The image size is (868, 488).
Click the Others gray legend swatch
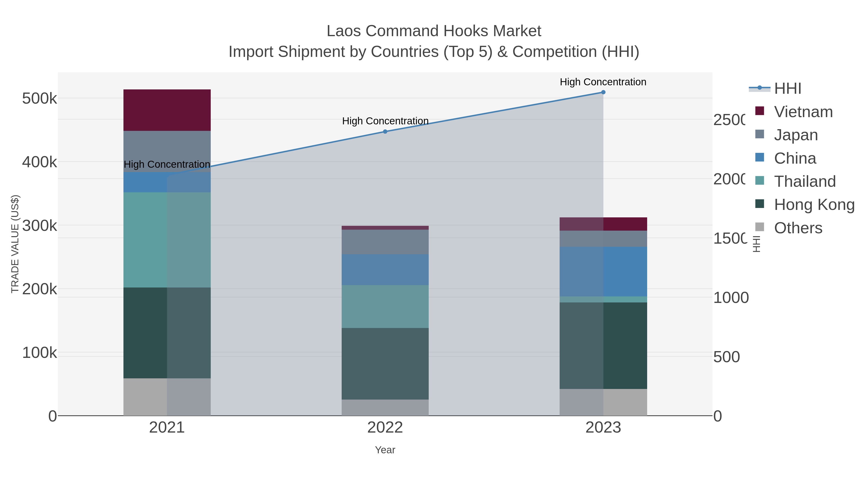(x=760, y=227)
